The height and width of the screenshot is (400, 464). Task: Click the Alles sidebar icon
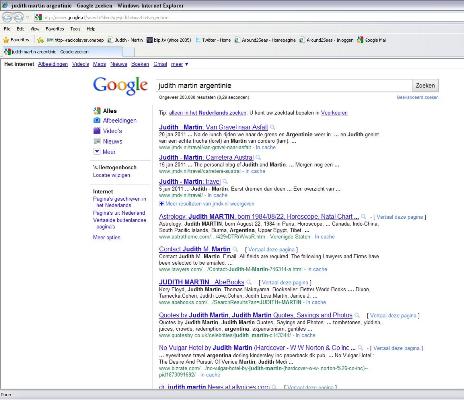(x=97, y=111)
